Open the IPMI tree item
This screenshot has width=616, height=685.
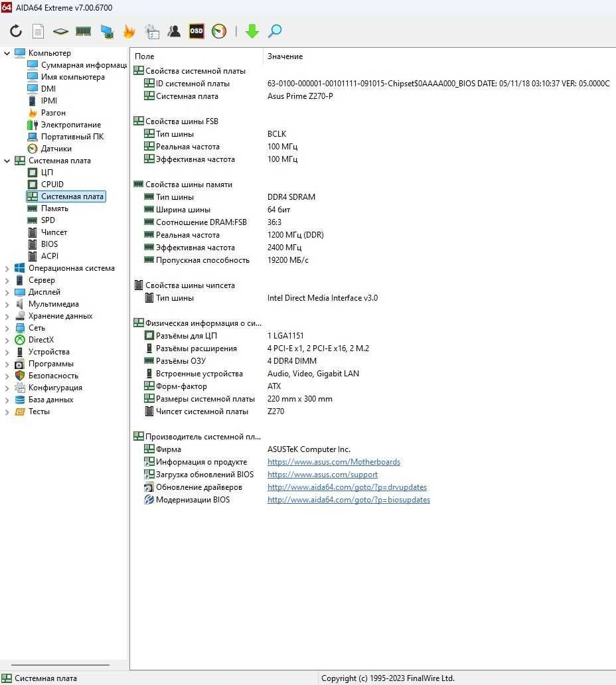[x=42, y=101]
